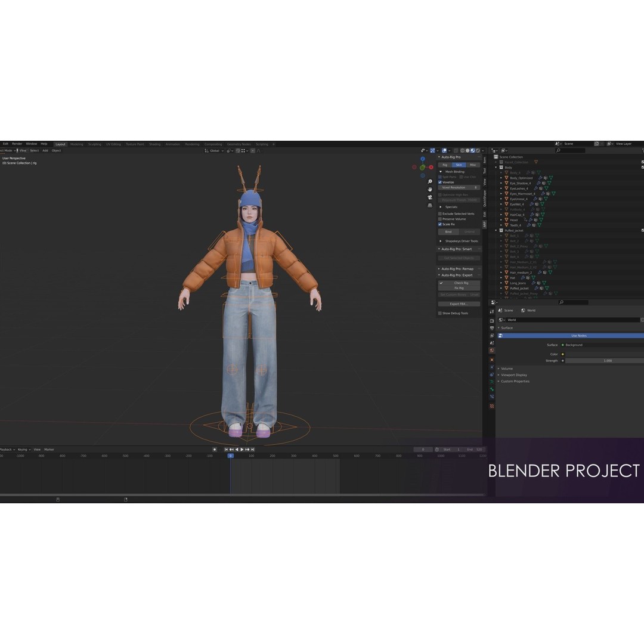Click the green Y axis gizmo ball

[x=422, y=168]
